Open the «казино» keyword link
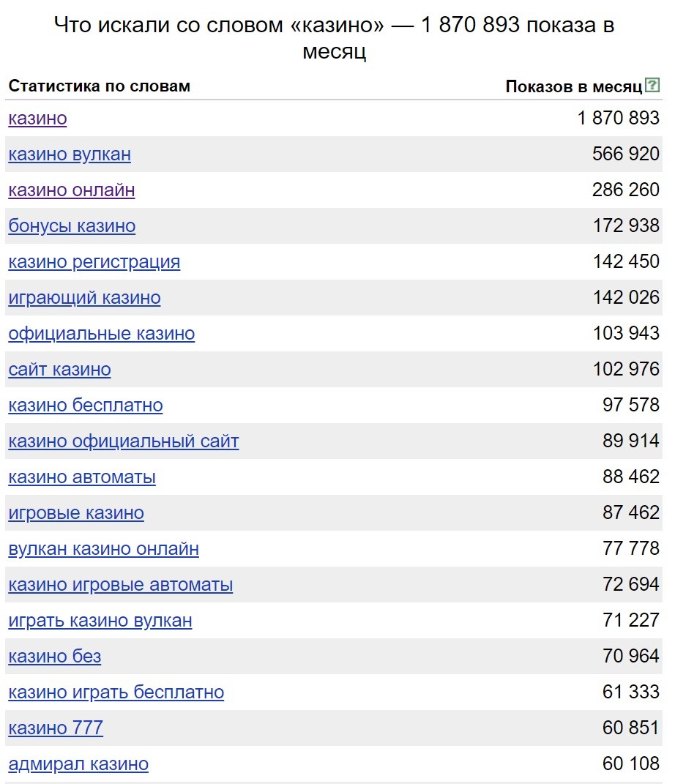The width and height of the screenshot is (675, 784). pos(37,119)
